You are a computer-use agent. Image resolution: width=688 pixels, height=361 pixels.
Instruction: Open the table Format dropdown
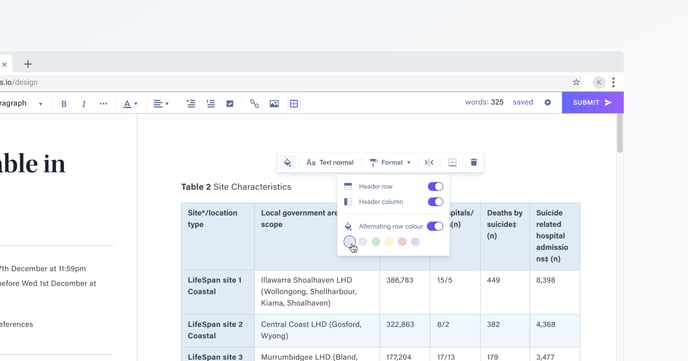click(390, 162)
